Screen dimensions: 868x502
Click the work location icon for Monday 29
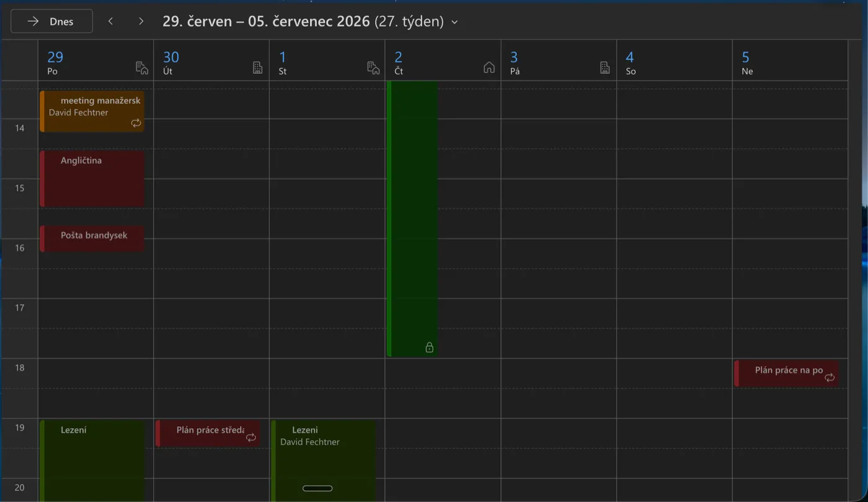(142, 68)
